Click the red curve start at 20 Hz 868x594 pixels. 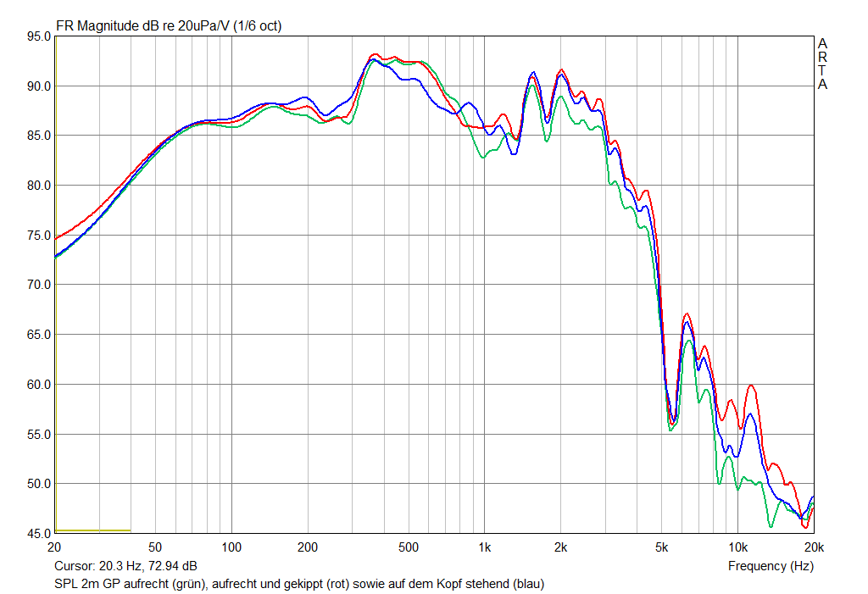[56, 240]
